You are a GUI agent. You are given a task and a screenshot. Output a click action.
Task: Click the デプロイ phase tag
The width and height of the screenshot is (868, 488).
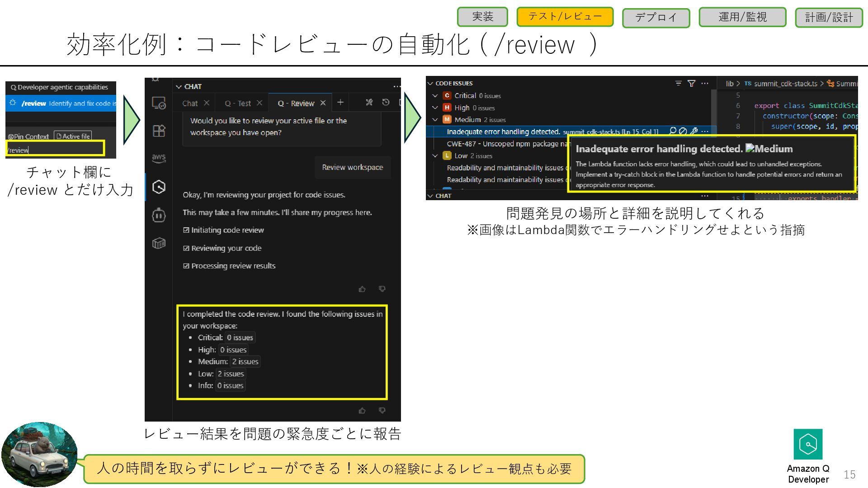tap(656, 18)
